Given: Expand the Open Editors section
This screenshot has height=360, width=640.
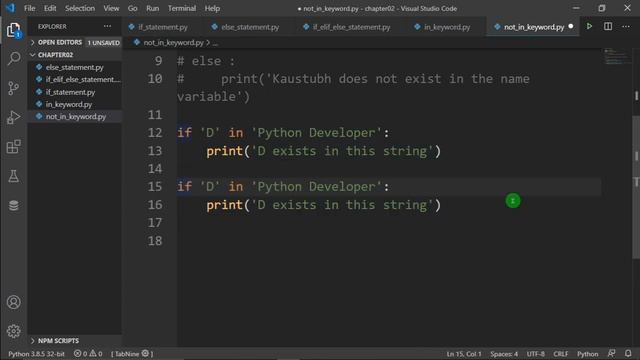Looking at the screenshot, I should tap(60, 42).
